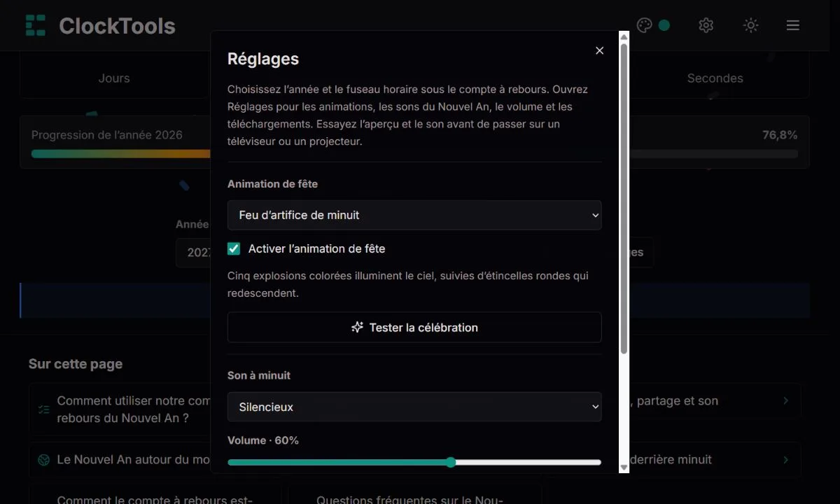
Task: Click "Progression de l'année 2026" text
Action: click(x=107, y=135)
